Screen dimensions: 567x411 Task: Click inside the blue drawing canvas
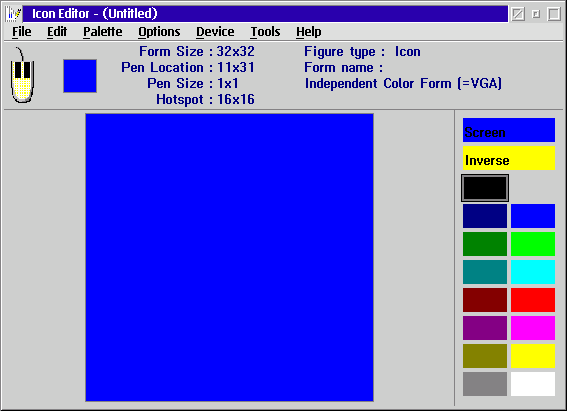pyautogui.click(x=229, y=257)
